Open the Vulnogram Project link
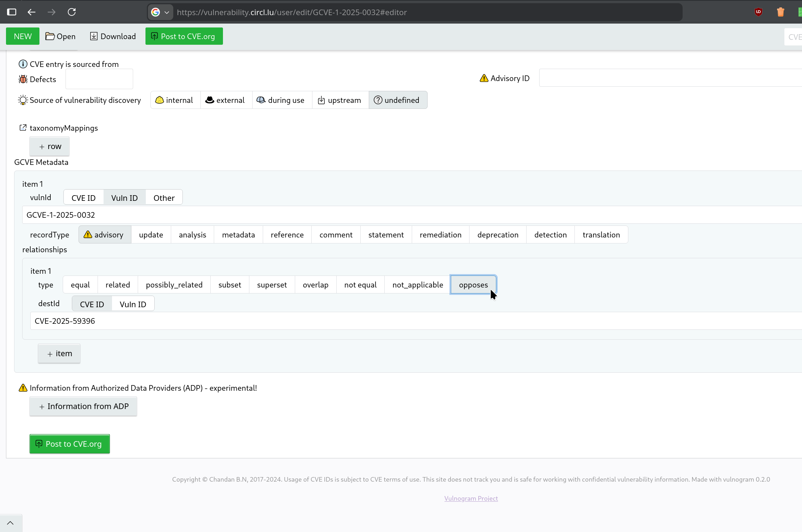The width and height of the screenshot is (802, 532). tap(471, 498)
